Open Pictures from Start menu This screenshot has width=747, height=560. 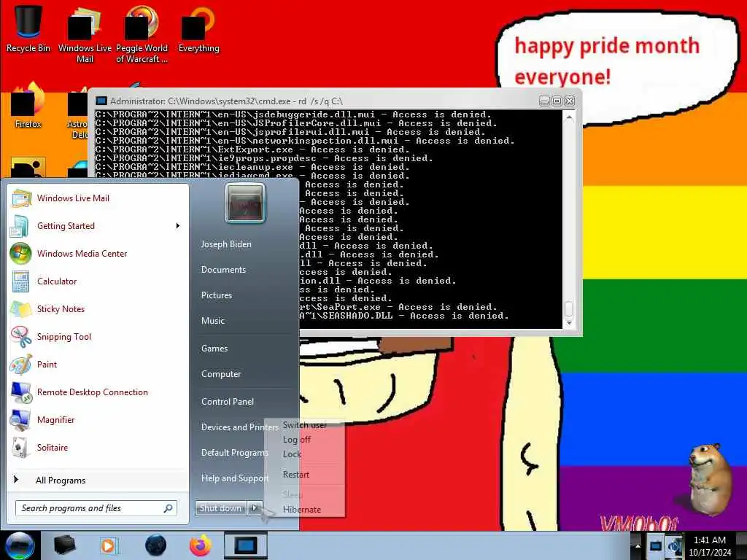point(217,295)
